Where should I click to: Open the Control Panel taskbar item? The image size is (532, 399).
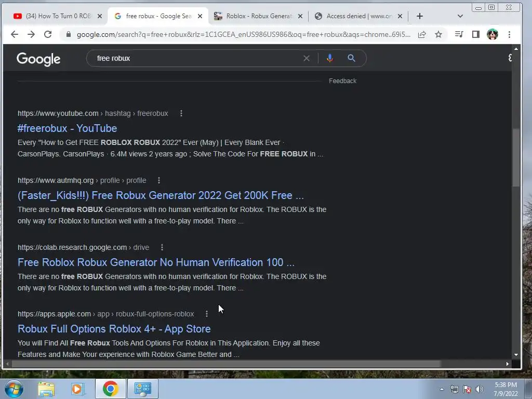click(x=142, y=389)
